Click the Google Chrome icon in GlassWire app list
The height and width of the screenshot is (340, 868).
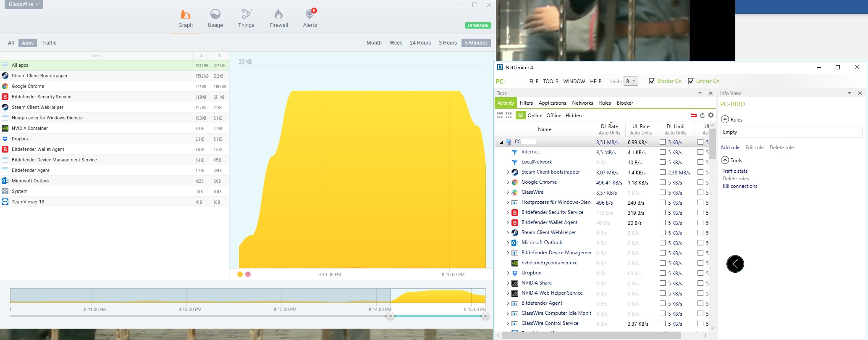(5, 86)
